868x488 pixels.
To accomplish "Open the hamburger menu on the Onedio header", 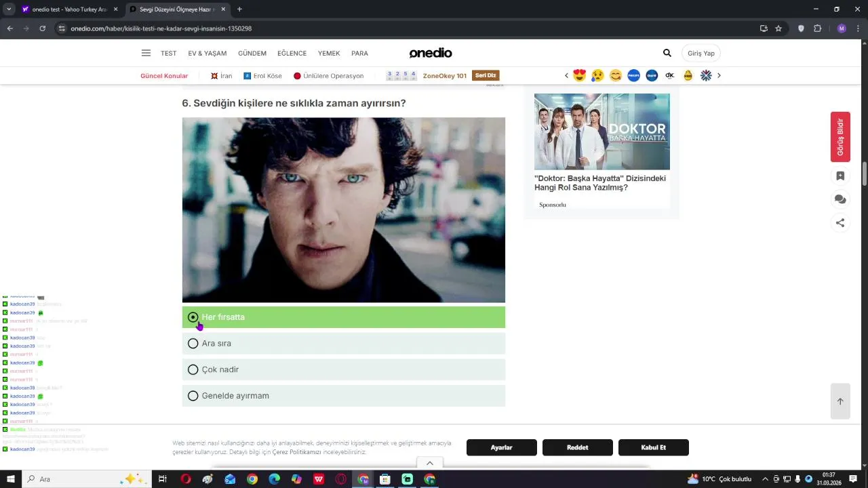I will coord(146,53).
